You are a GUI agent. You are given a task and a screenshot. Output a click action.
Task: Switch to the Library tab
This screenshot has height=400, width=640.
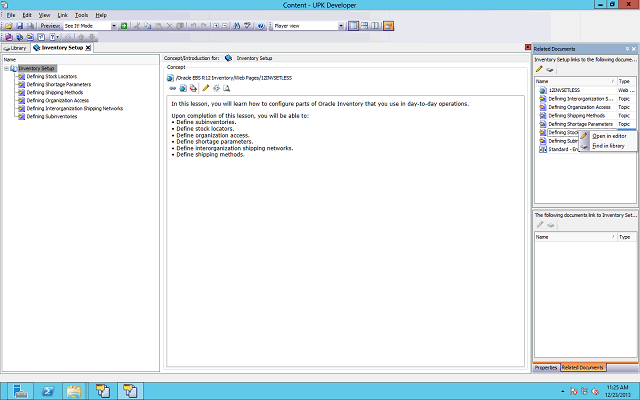(x=14, y=47)
